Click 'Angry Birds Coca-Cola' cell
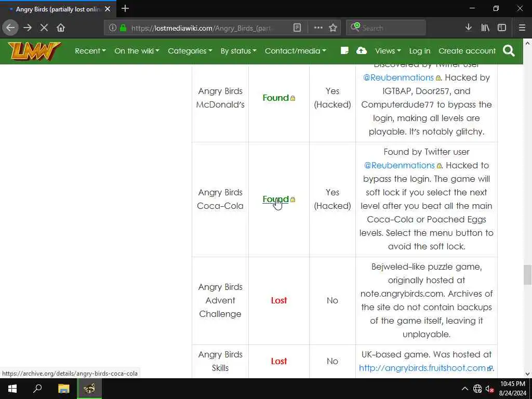Viewport: 532px width, 399px height. point(220,199)
